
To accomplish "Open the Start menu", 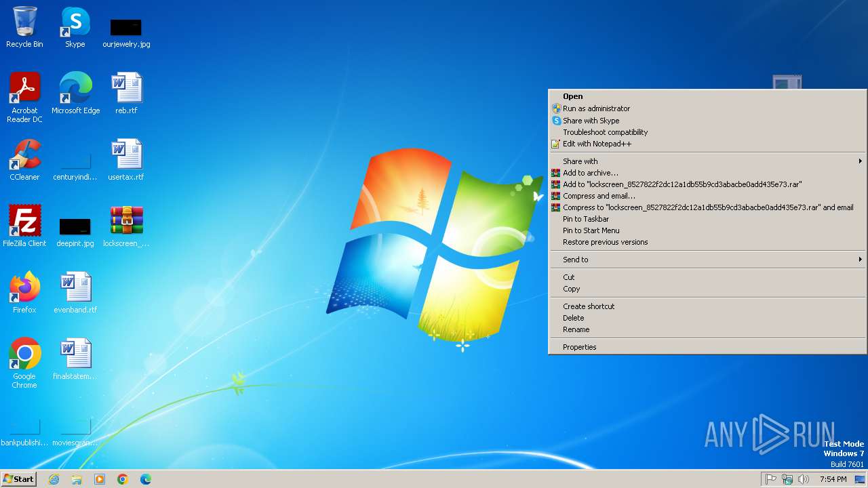I will (x=18, y=479).
